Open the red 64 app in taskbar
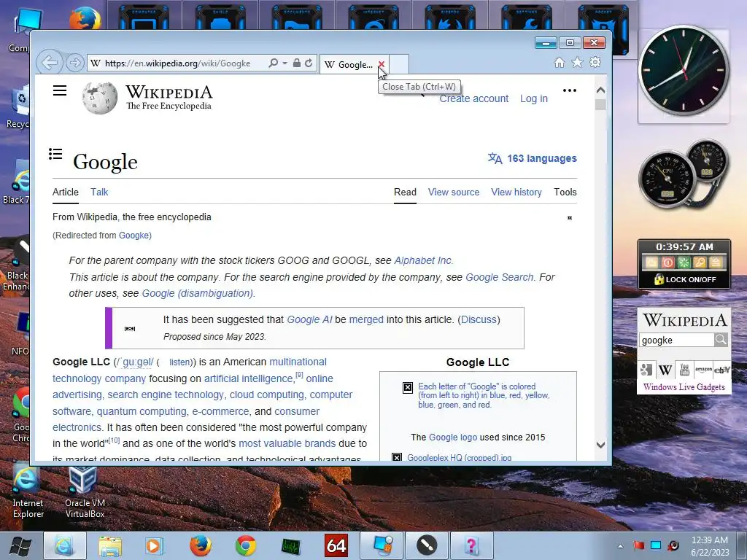 pyautogui.click(x=336, y=545)
